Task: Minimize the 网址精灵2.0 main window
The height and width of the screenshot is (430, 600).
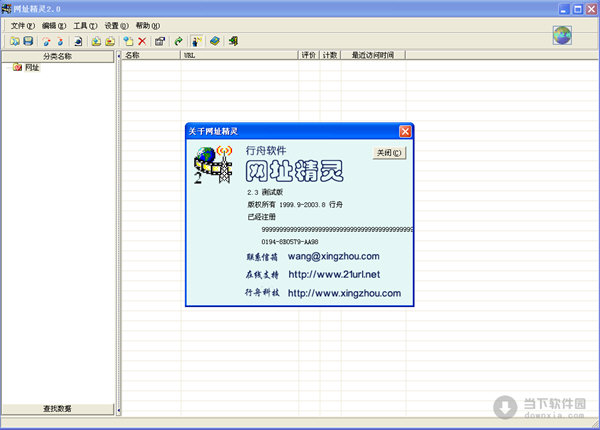Action: tap(564, 9)
